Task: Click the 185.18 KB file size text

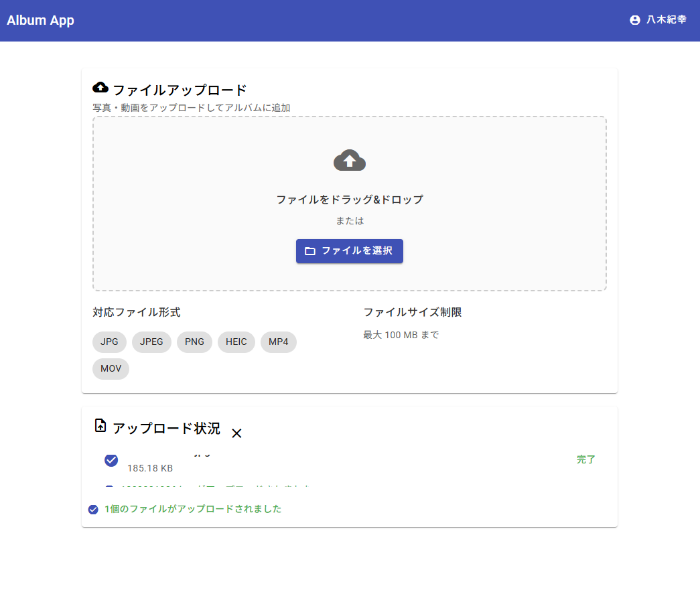Action: coord(150,468)
